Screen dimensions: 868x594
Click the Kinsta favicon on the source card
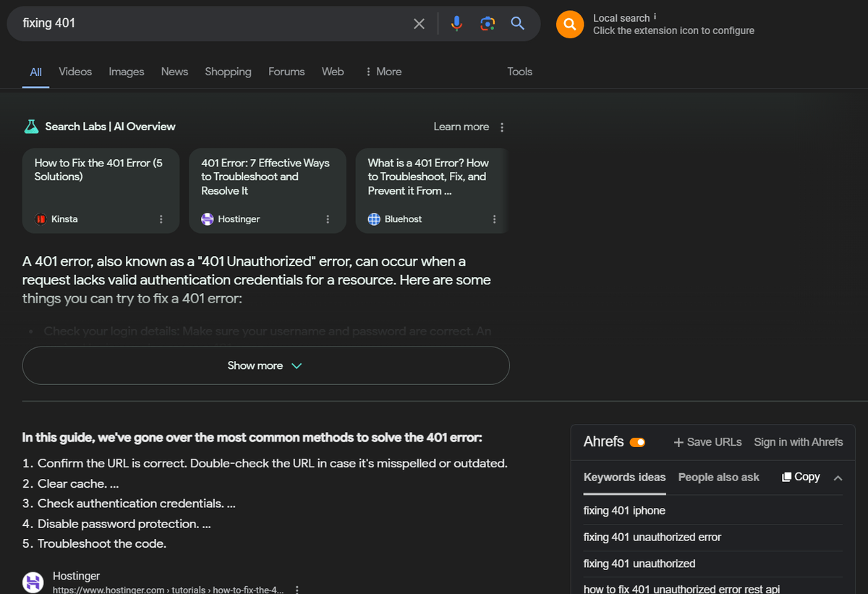[x=41, y=219]
